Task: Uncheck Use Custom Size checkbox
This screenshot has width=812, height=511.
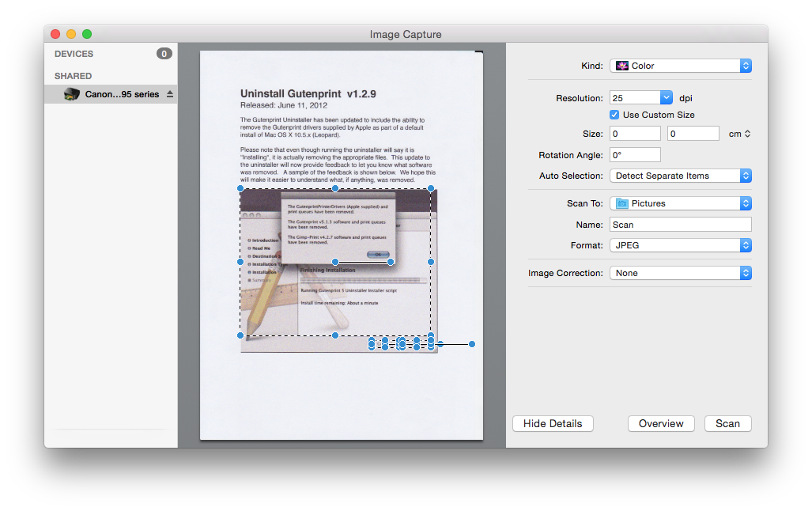Action: pyautogui.click(x=614, y=115)
